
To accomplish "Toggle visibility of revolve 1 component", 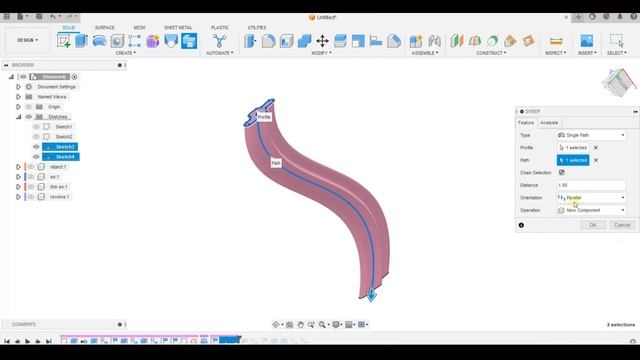I will click(x=31, y=197).
